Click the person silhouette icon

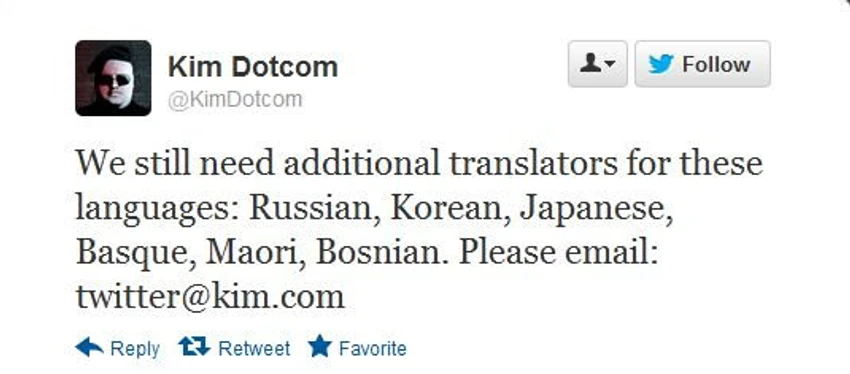pos(590,64)
